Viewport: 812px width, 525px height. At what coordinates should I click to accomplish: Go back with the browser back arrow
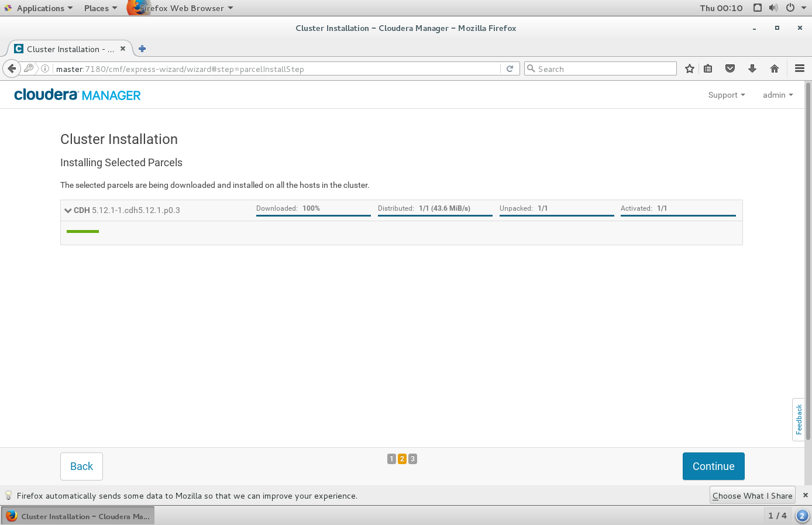click(x=12, y=68)
